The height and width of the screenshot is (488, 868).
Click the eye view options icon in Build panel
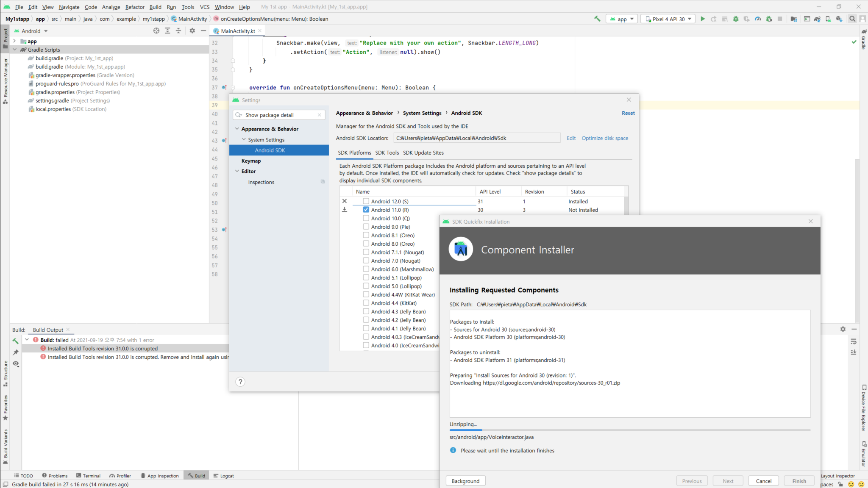click(x=16, y=363)
